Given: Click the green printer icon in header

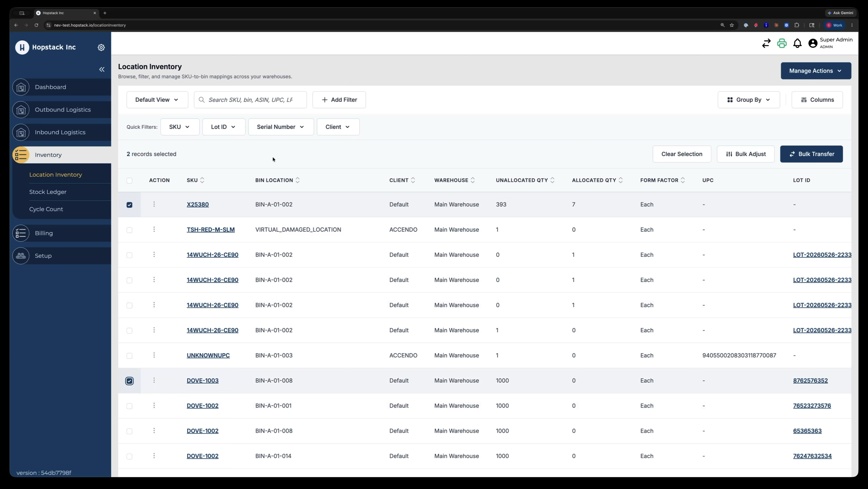Looking at the screenshot, I should [x=782, y=43].
